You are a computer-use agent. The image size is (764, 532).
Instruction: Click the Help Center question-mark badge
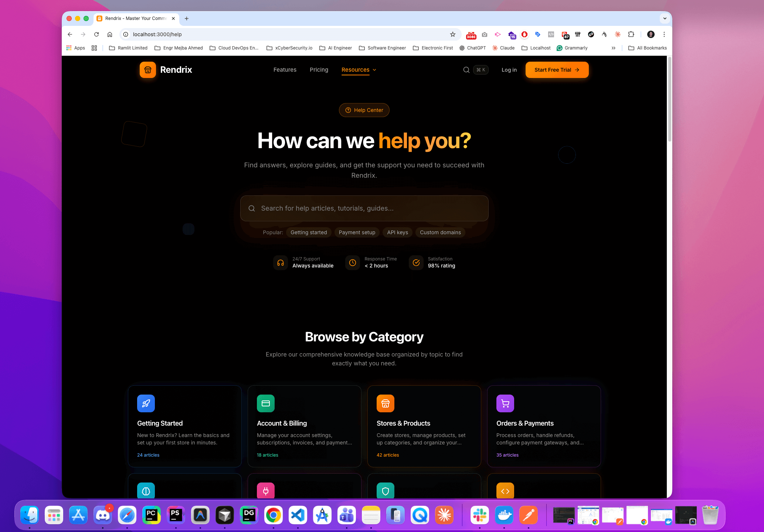348,110
